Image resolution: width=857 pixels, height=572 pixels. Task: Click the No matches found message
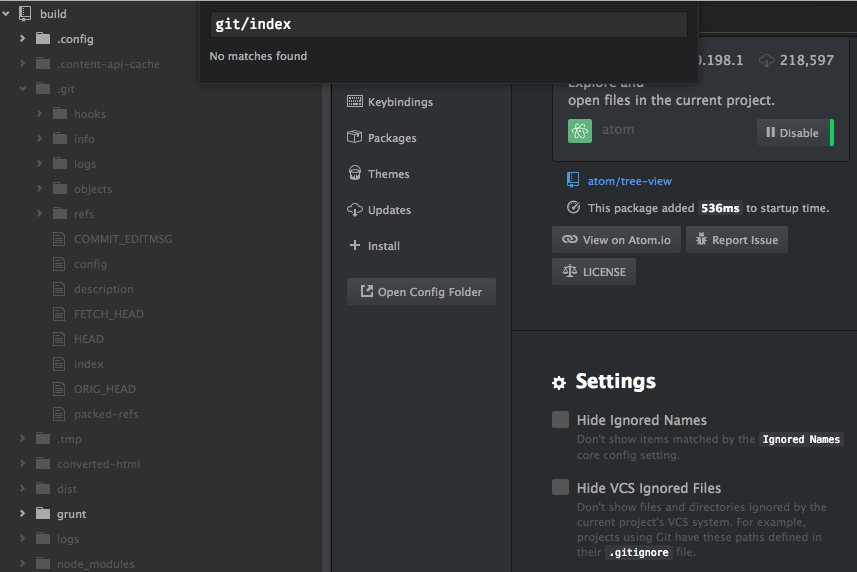258,56
